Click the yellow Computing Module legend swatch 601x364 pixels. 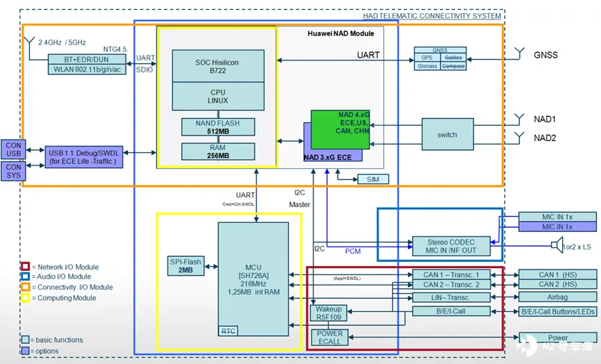pyautogui.click(x=25, y=297)
